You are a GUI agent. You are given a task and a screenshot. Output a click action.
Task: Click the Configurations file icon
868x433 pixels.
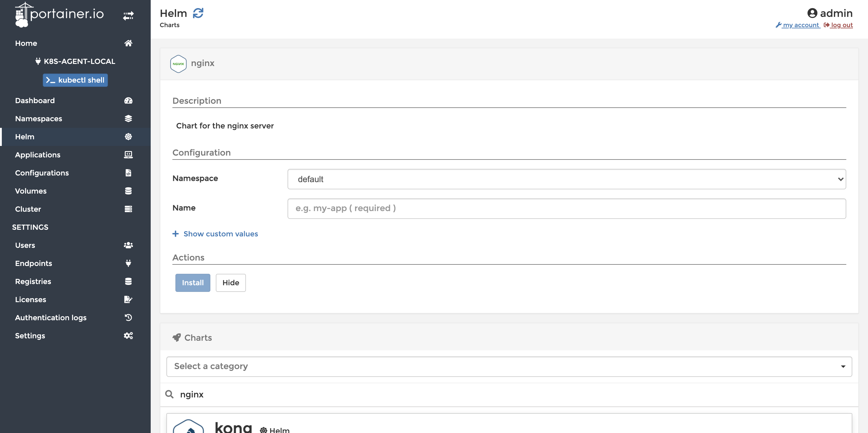[128, 173]
